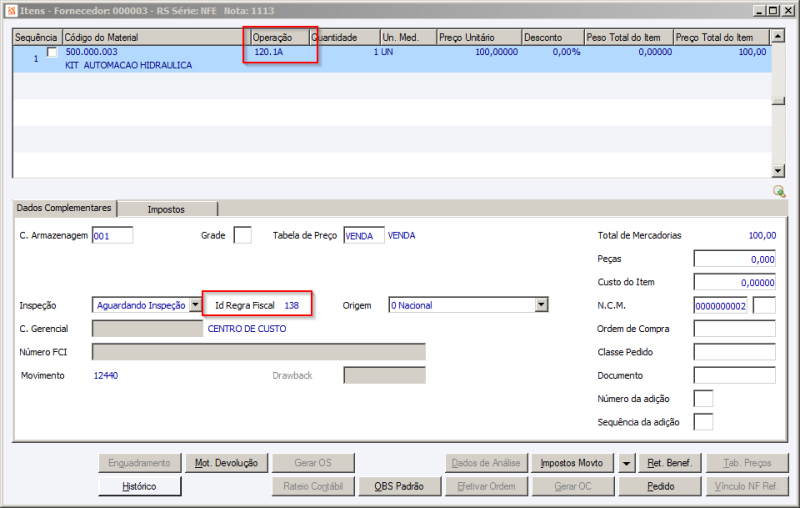Click Id Regra Fiscal value 138
800x508 pixels.
(x=291, y=306)
